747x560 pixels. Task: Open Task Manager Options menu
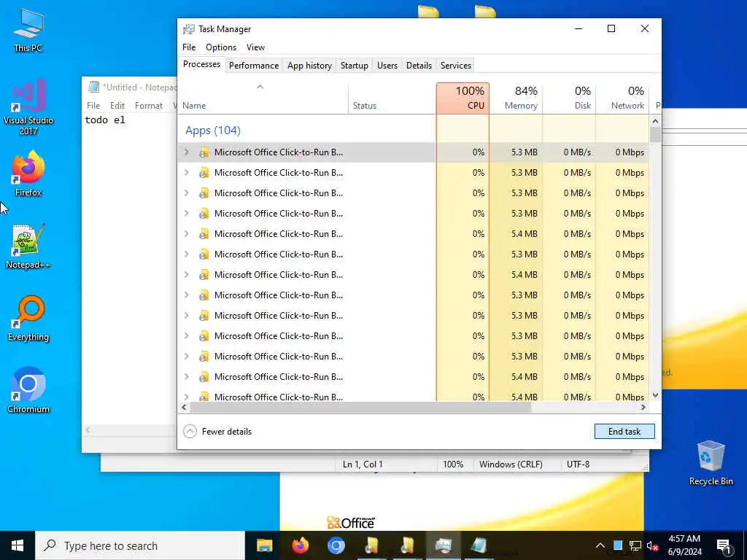coord(221,47)
